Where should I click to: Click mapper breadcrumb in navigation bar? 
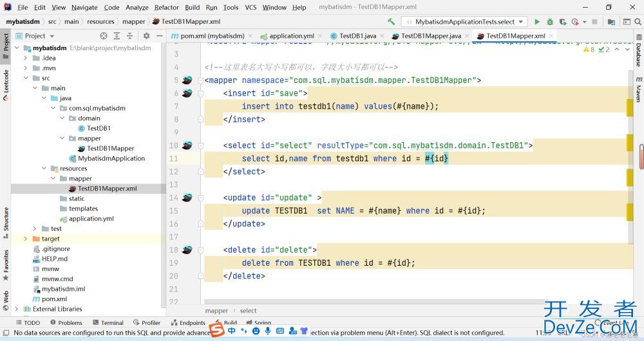point(133,21)
